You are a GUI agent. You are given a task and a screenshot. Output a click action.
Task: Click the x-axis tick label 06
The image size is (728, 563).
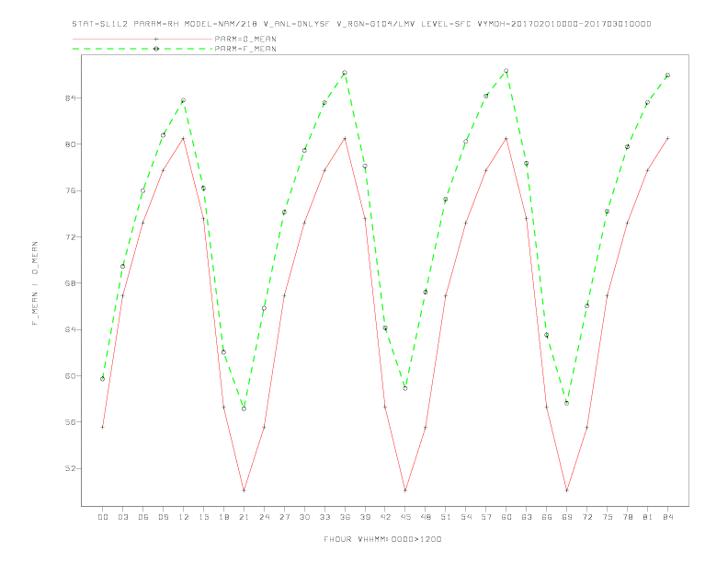pos(143,517)
